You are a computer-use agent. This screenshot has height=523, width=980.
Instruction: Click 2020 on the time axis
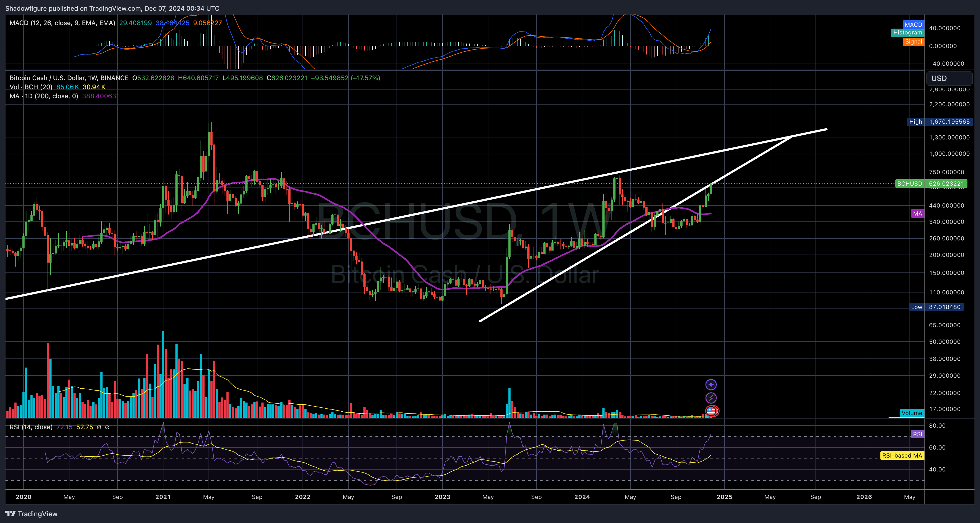[23, 497]
